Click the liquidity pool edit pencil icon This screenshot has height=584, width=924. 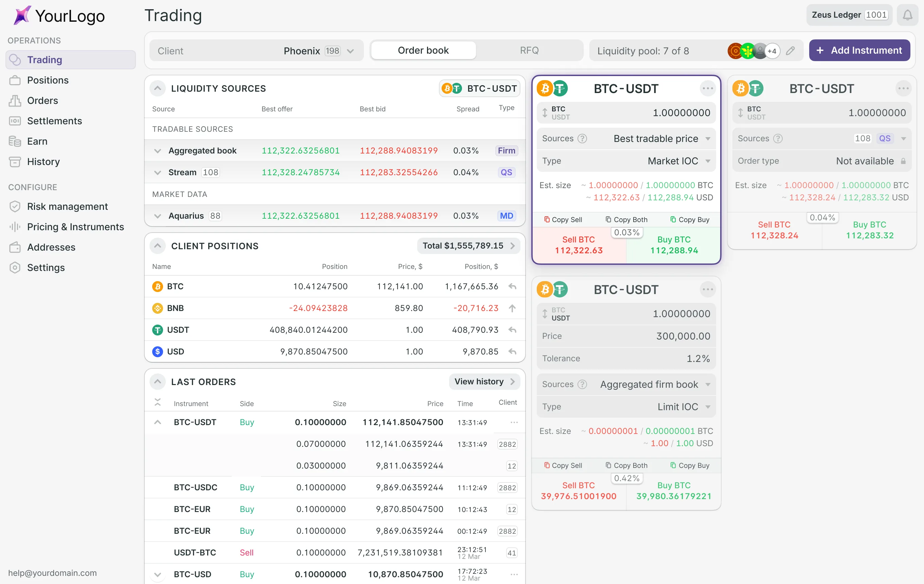pos(790,51)
